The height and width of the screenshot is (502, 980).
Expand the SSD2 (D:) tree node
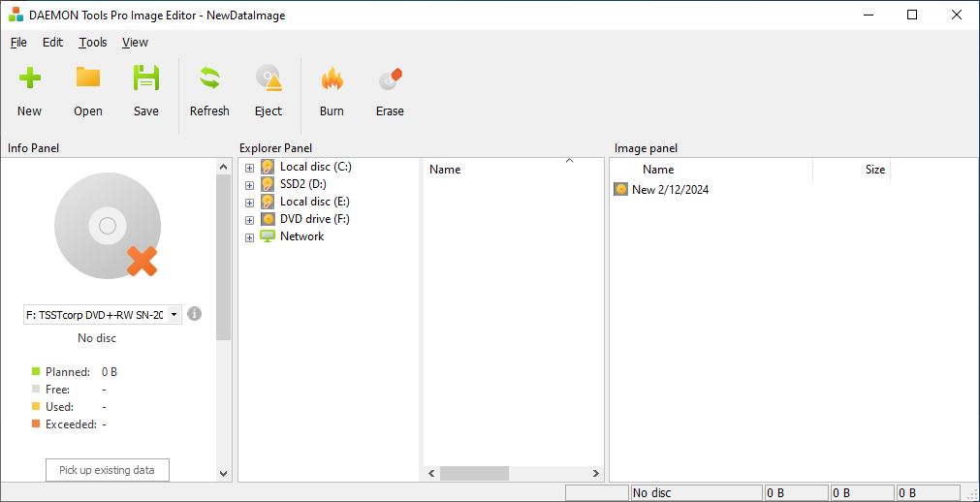click(249, 186)
